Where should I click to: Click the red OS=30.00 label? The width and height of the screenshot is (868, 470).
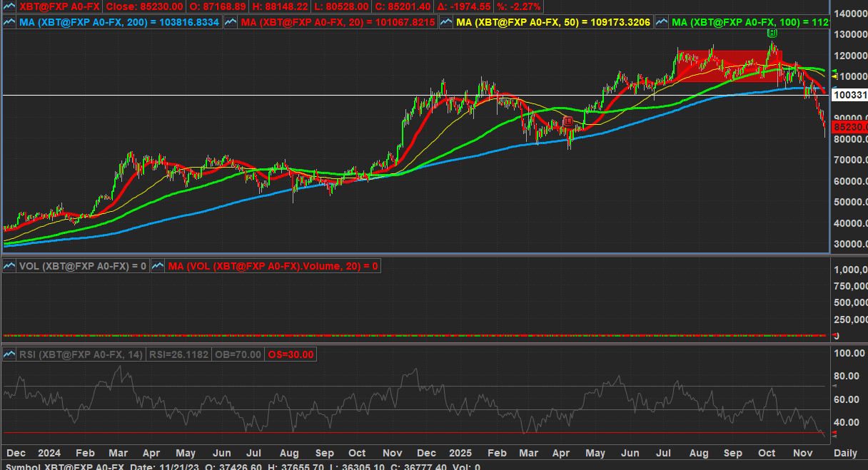(290, 354)
